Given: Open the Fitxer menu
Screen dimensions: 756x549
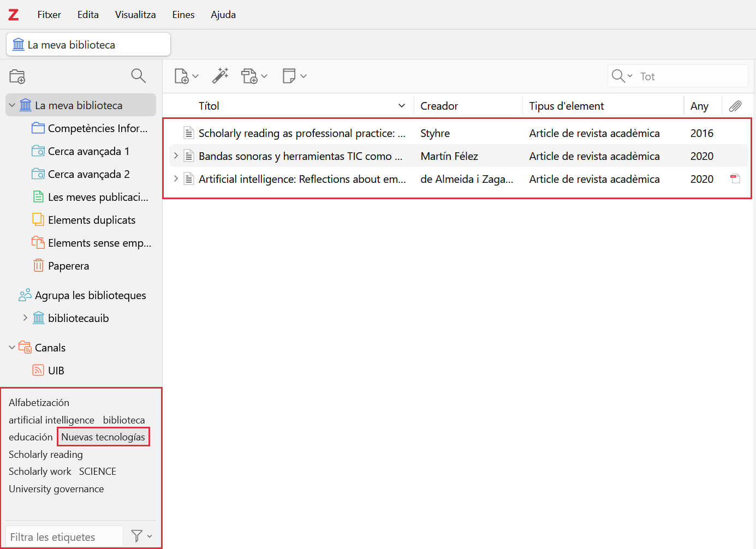Looking at the screenshot, I should tap(49, 15).
